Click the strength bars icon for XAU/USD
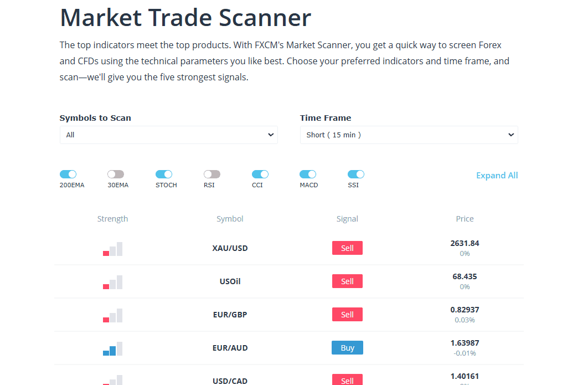The height and width of the screenshot is (385, 588). [x=112, y=249]
